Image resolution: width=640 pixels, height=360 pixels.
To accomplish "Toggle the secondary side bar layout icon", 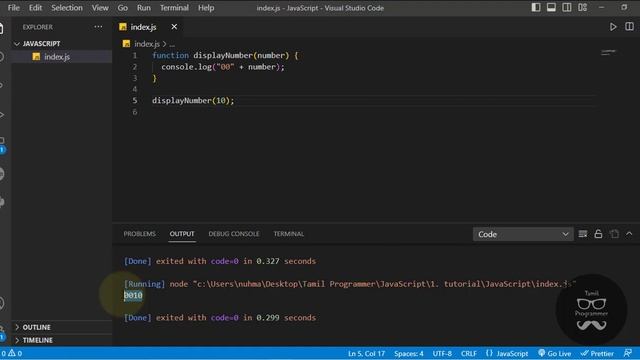I will tap(567, 7).
